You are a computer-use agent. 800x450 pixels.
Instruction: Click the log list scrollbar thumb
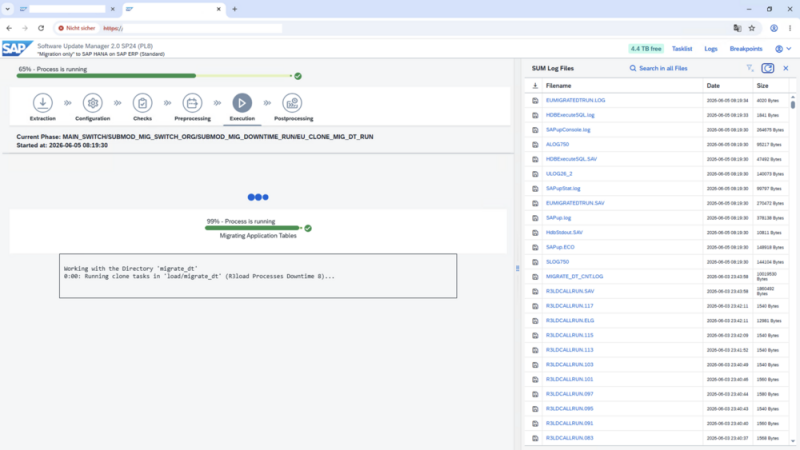point(792,105)
